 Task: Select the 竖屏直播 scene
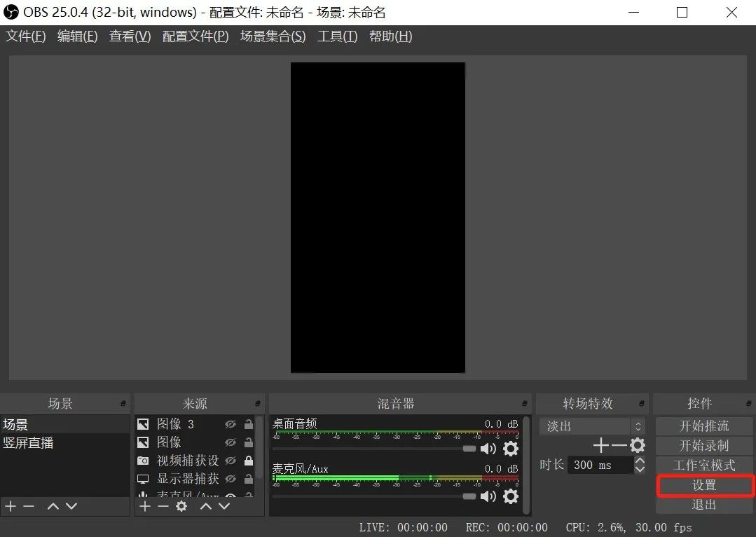pos(65,442)
